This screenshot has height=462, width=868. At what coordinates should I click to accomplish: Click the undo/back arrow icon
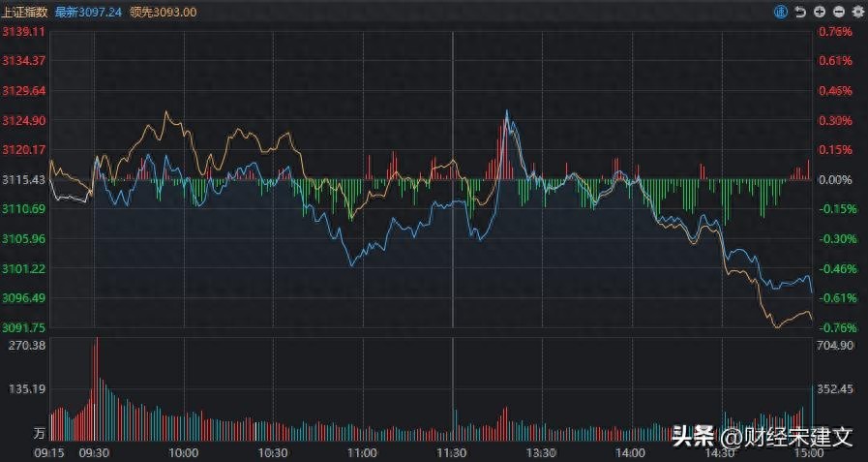800,12
